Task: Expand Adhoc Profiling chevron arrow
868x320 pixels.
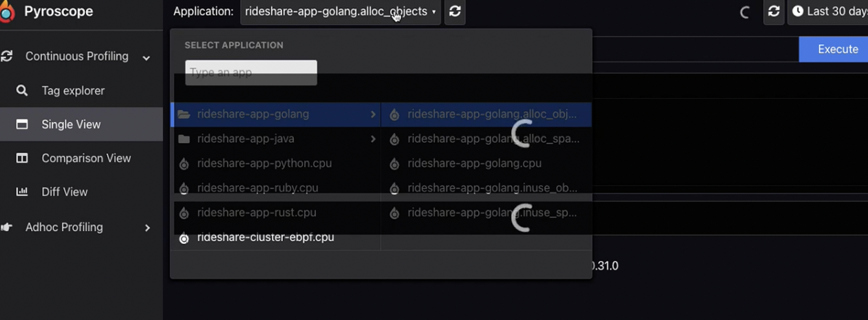Action: [x=147, y=228]
